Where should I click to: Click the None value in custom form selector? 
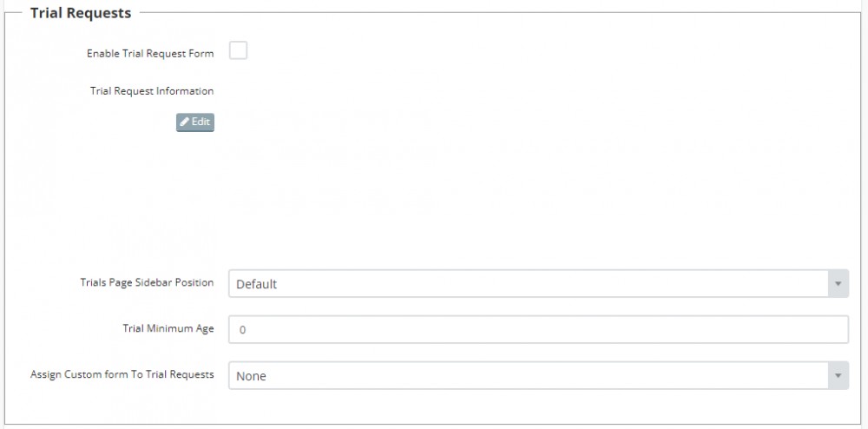tap(251, 376)
